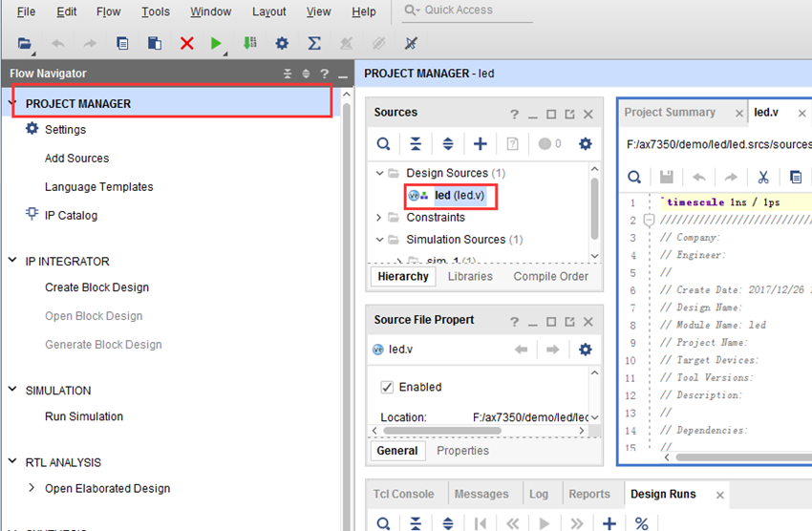Click Create Block Design link
The width and height of the screenshot is (812, 531).
(x=96, y=287)
